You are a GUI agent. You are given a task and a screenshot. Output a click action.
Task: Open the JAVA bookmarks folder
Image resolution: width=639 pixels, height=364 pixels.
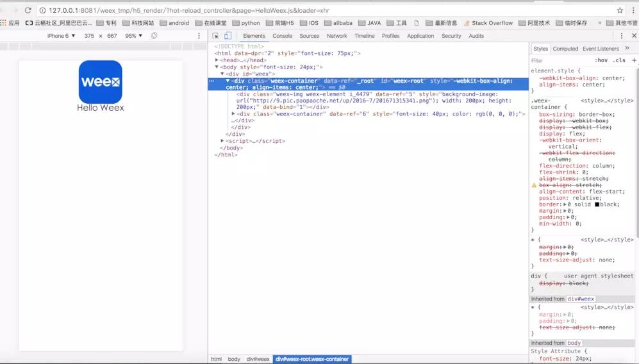coord(370,23)
